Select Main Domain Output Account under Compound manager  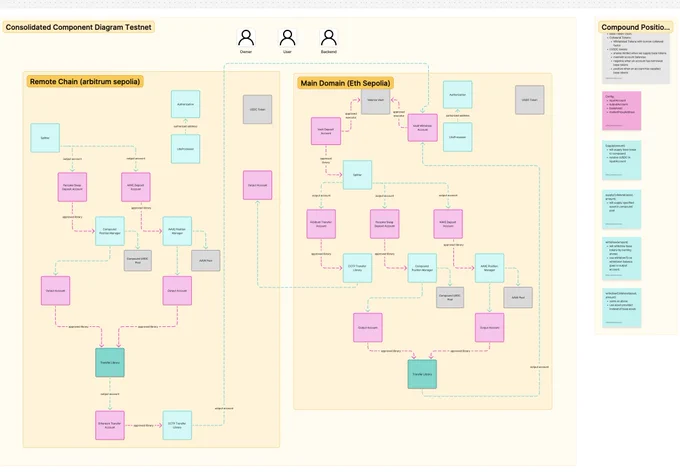coord(368,328)
